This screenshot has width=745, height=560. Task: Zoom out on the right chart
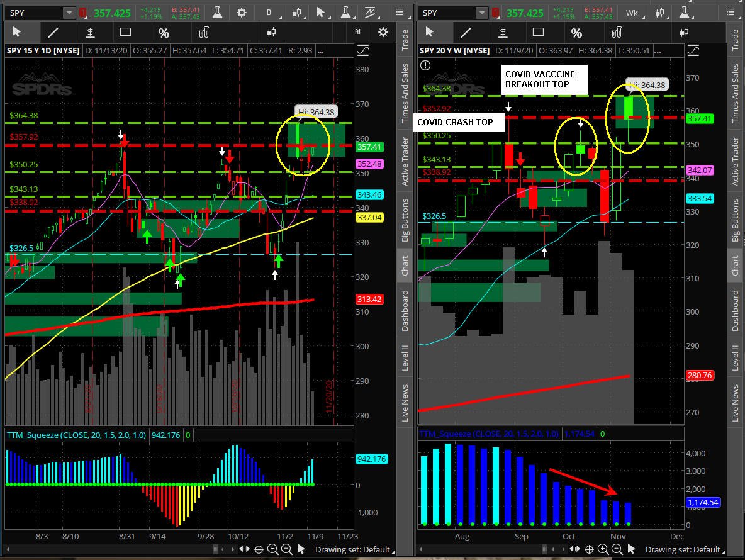tap(617, 549)
